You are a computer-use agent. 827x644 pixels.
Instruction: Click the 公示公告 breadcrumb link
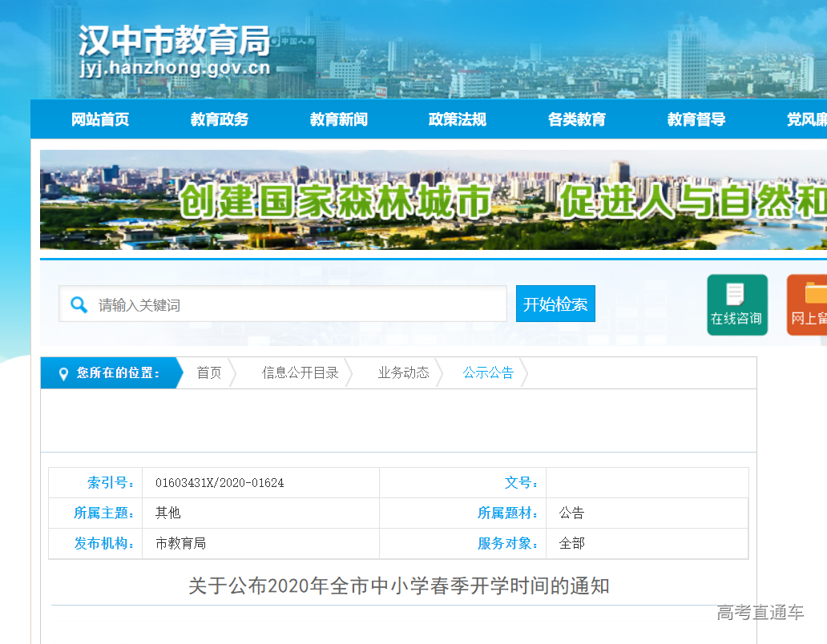(x=489, y=373)
